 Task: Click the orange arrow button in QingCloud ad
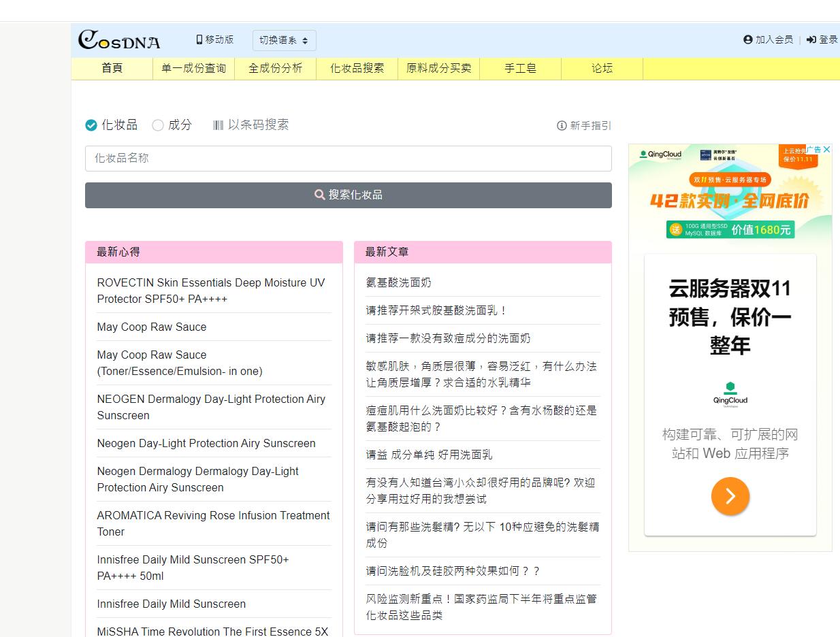pyautogui.click(x=730, y=496)
